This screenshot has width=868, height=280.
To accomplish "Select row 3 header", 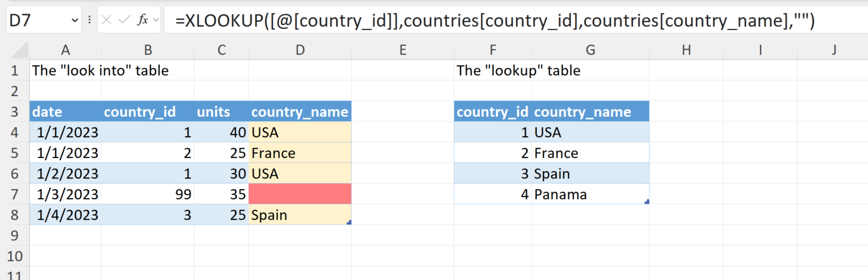I will 15,112.
